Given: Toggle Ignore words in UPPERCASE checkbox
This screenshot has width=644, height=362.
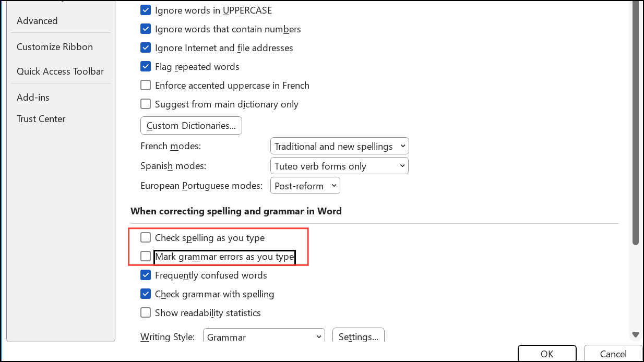Looking at the screenshot, I should point(146,10).
